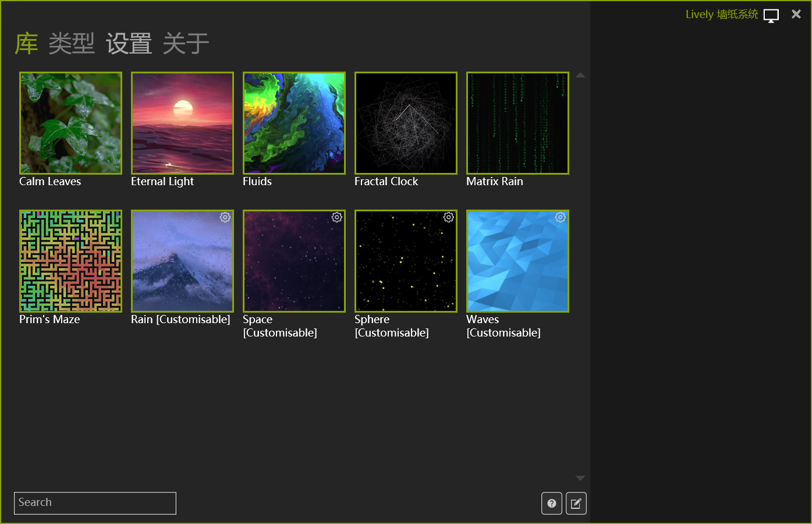Open customise gear on Rain wallpaper
812x524 pixels.
tap(225, 217)
